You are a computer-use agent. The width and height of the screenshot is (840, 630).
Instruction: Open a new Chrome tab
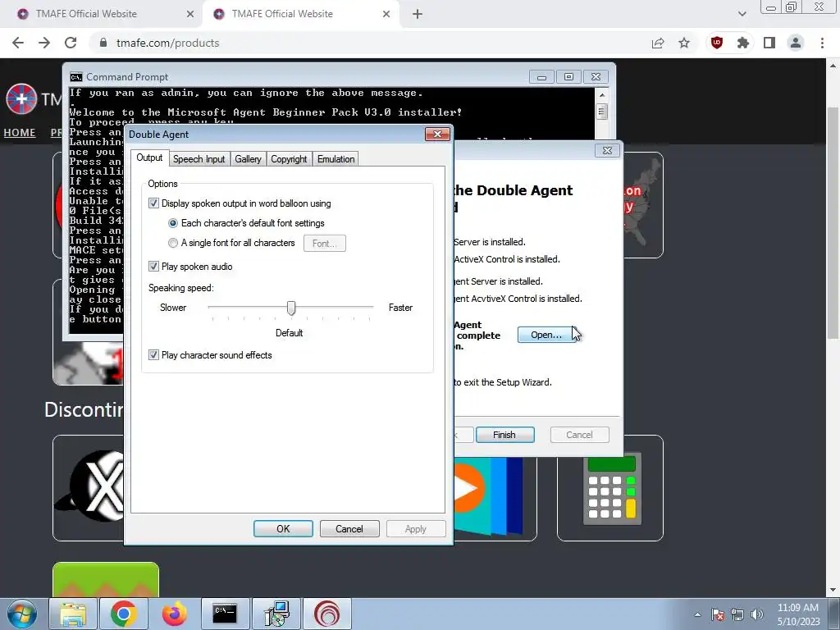pyautogui.click(x=418, y=14)
